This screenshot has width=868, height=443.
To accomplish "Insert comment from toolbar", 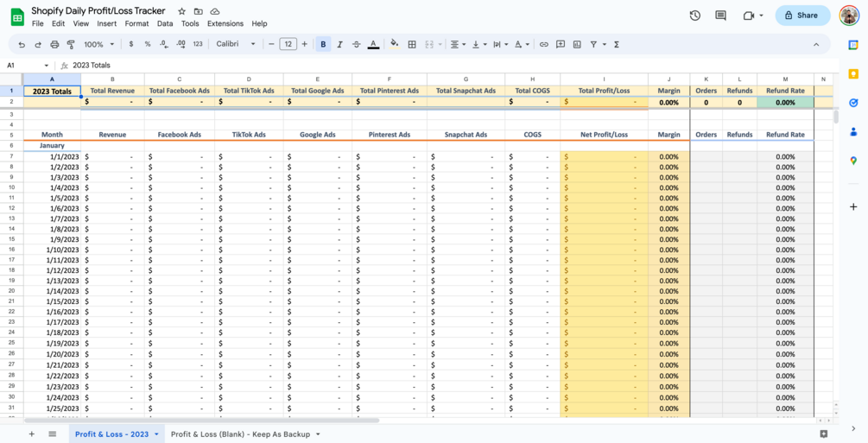I will tap(561, 44).
